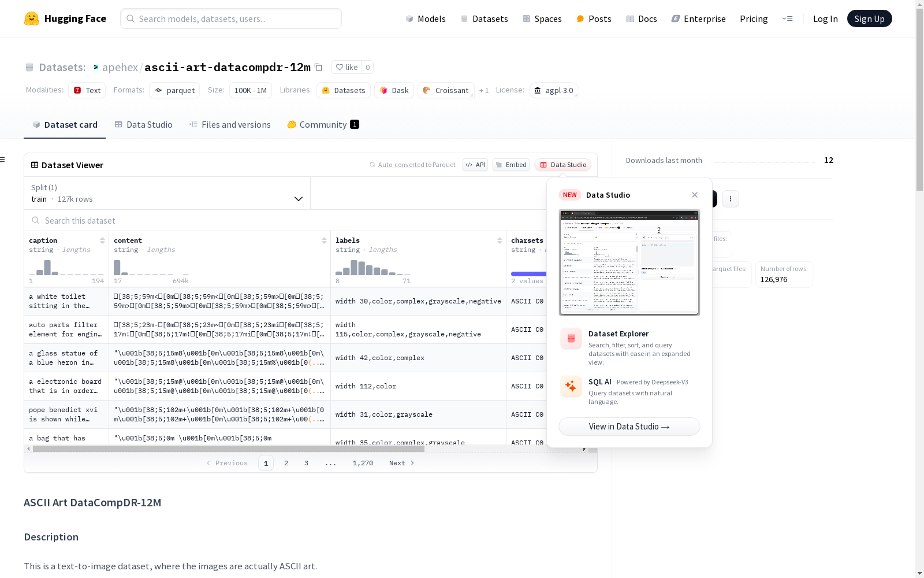
Task: Switch to the Data Studio tab
Action: [x=143, y=124]
